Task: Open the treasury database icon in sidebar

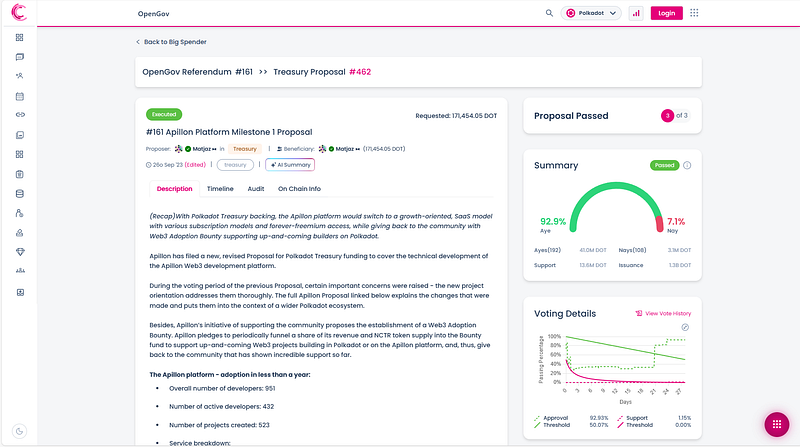Action: click(x=19, y=194)
